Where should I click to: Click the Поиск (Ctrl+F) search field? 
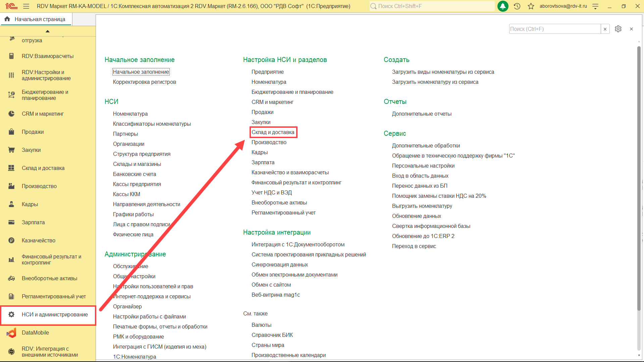click(x=554, y=29)
